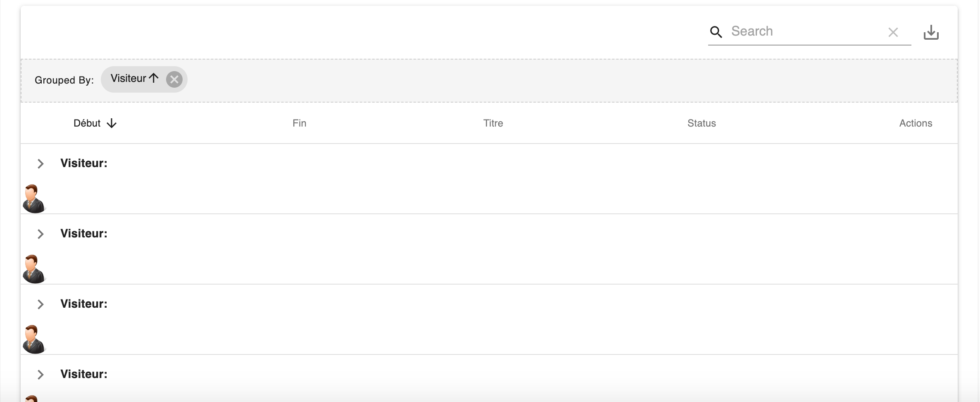Click the second visitor avatar icon
980x402 pixels.
[34, 268]
